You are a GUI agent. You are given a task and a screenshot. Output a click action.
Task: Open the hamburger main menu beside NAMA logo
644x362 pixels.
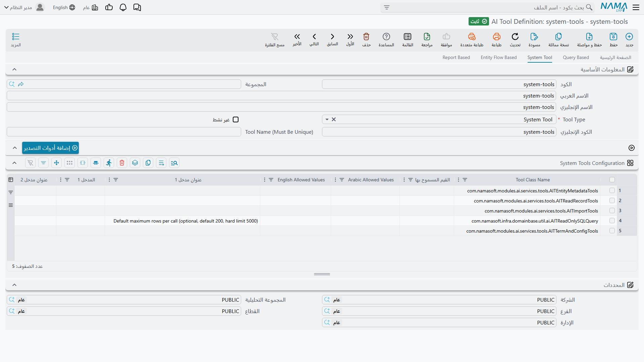click(636, 7)
